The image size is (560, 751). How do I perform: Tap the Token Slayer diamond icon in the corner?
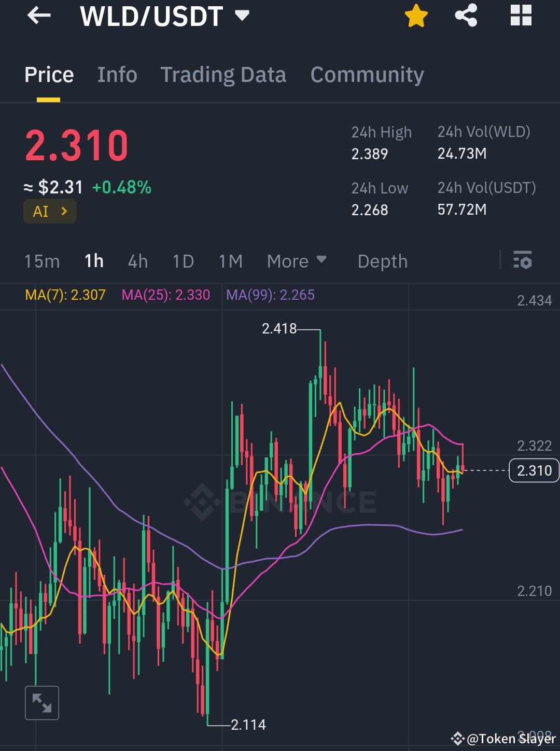pos(458,738)
